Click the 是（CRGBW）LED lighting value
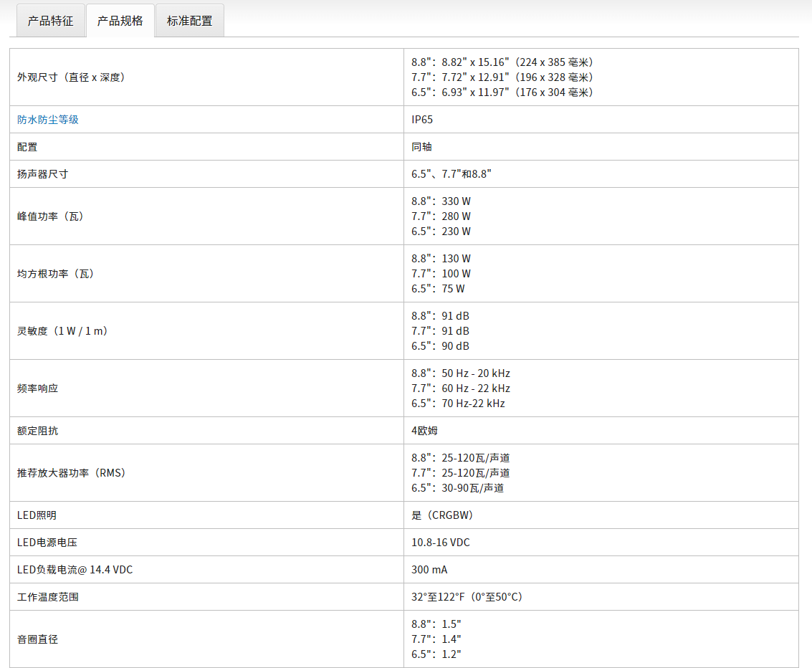This screenshot has height=668, width=812. coord(442,515)
